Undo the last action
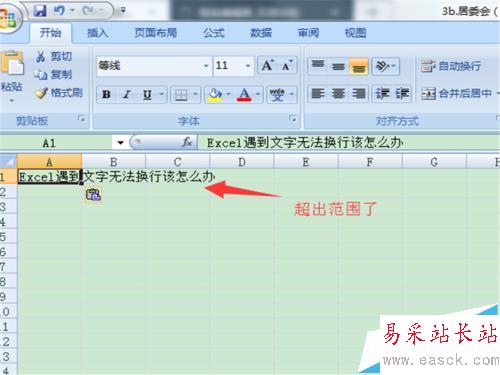Image resolution: width=500 pixels, height=375 pixels. (x=59, y=11)
